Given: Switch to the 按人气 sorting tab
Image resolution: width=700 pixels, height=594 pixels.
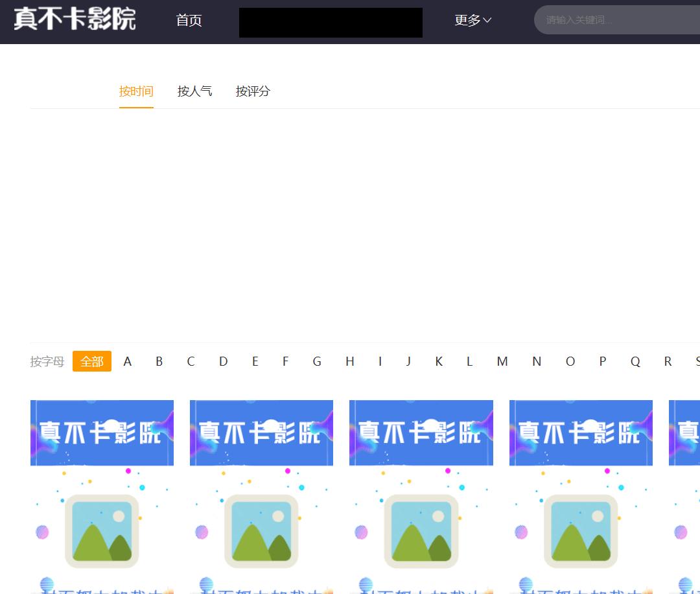Looking at the screenshot, I should coord(195,91).
